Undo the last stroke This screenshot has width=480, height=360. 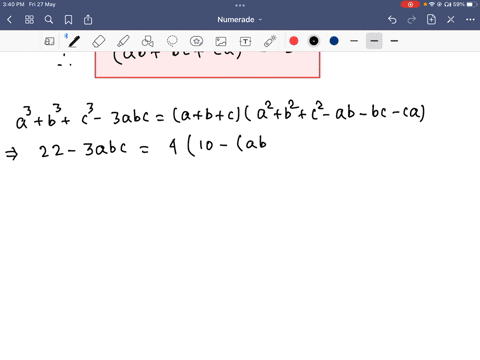tap(392, 20)
